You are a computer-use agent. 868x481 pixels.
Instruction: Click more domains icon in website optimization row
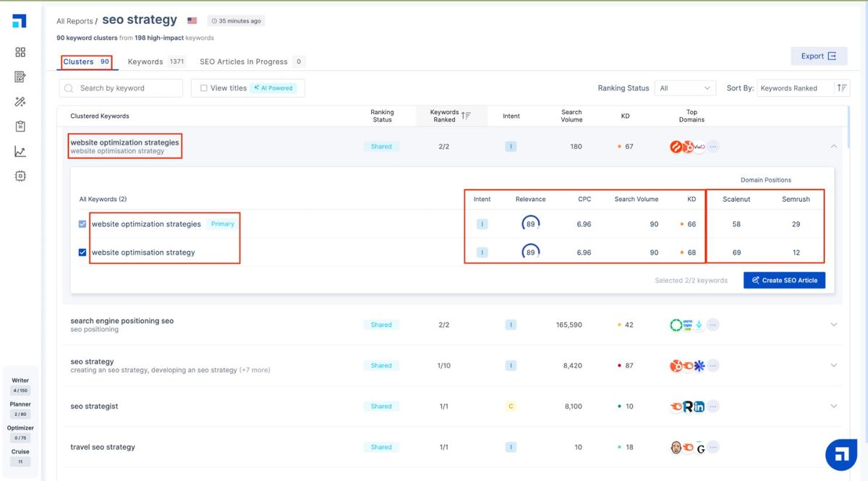click(713, 147)
